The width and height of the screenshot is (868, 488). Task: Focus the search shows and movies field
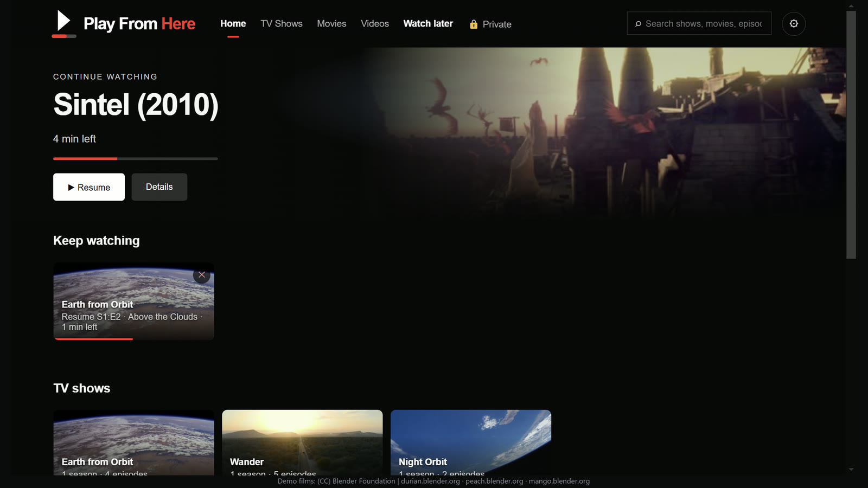699,24
